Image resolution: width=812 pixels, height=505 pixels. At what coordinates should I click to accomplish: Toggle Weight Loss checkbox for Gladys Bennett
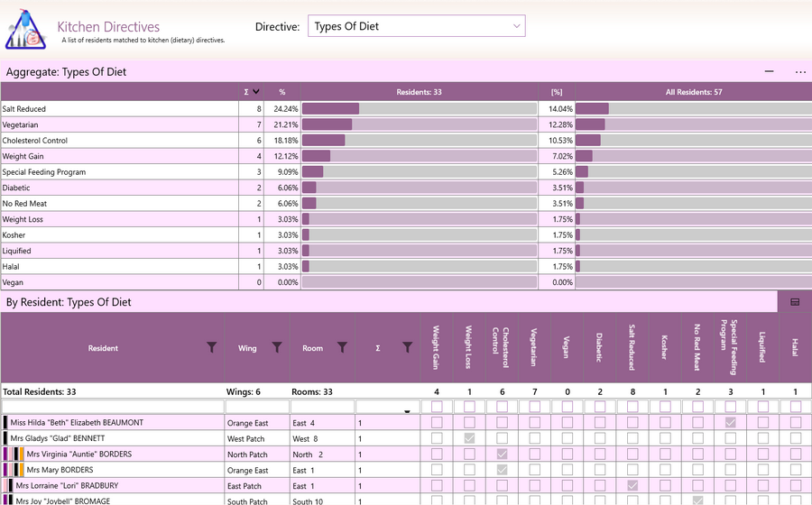point(469,438)
